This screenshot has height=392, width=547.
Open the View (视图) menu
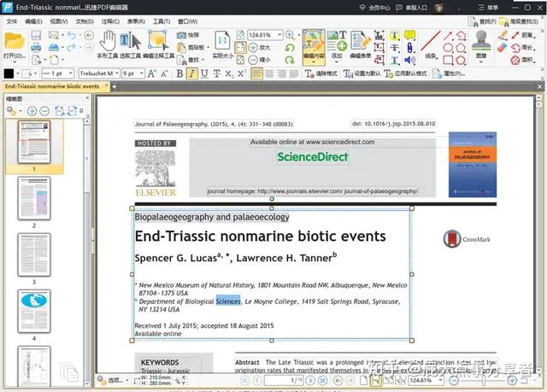59,21
